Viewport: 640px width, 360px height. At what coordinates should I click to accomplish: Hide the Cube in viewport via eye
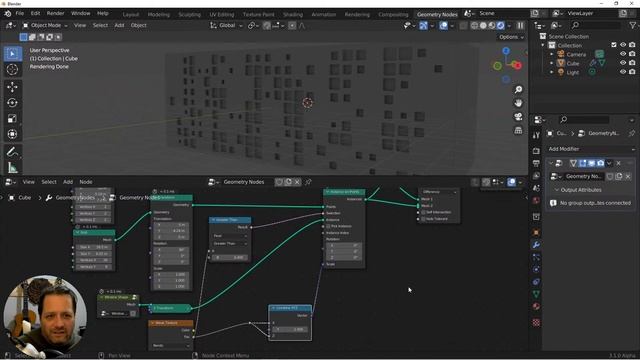pos(623,63)
